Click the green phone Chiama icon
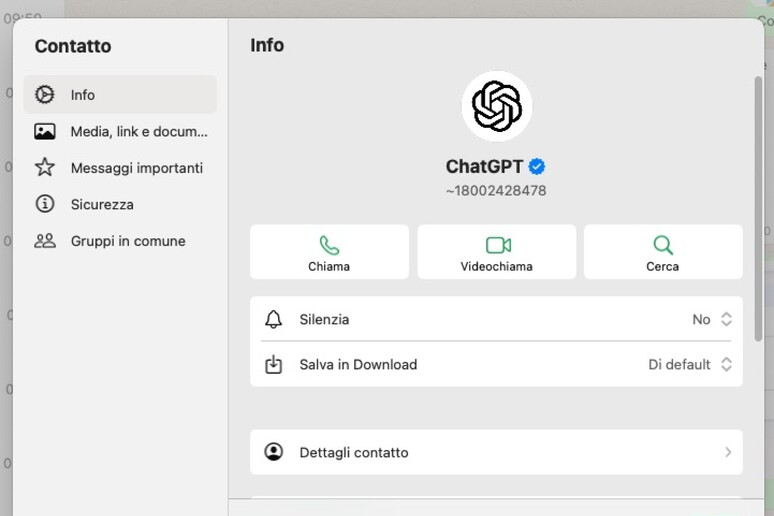Screen dimensions: 774x516 pos(329,245)
